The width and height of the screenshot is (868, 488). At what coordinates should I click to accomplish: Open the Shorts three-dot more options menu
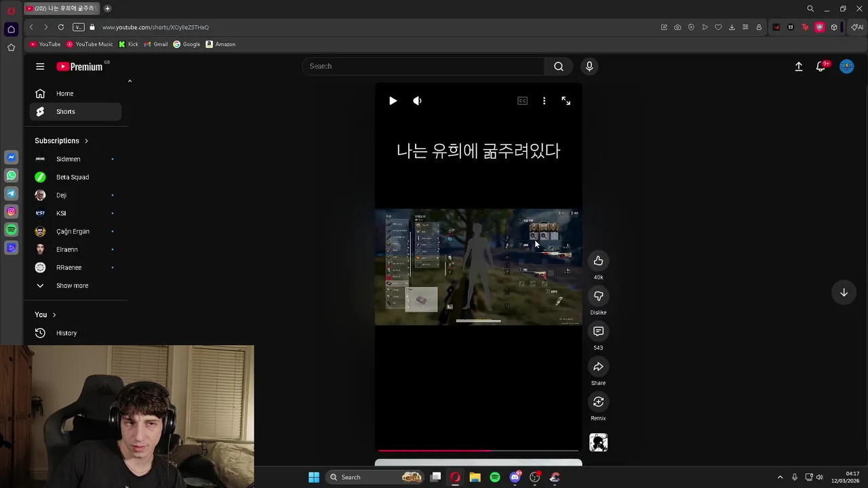pyautogui.click(x=544, y=101)
